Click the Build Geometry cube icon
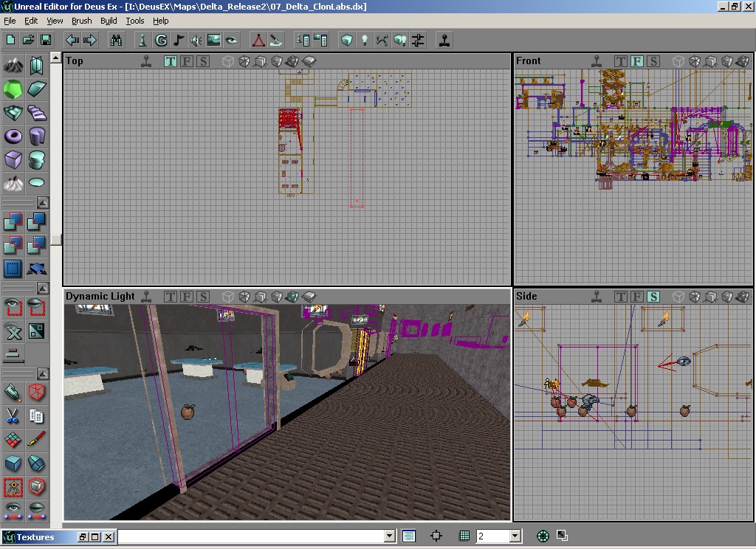This screenshot has width=756, height=549. point(347,40)
